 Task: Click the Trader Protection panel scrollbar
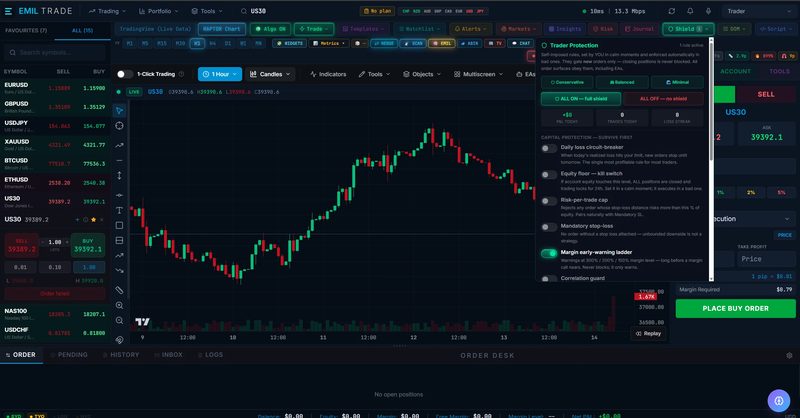711,100
